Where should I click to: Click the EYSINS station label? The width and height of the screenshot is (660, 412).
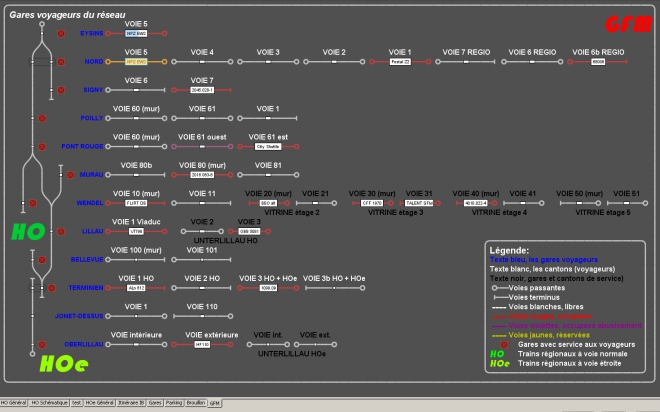click(91, 33)
